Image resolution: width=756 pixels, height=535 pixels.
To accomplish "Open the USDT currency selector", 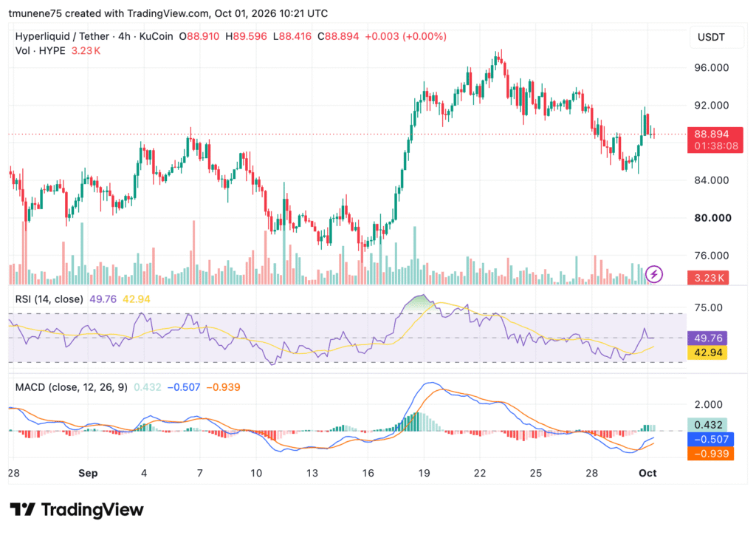I will pos(716,37).
